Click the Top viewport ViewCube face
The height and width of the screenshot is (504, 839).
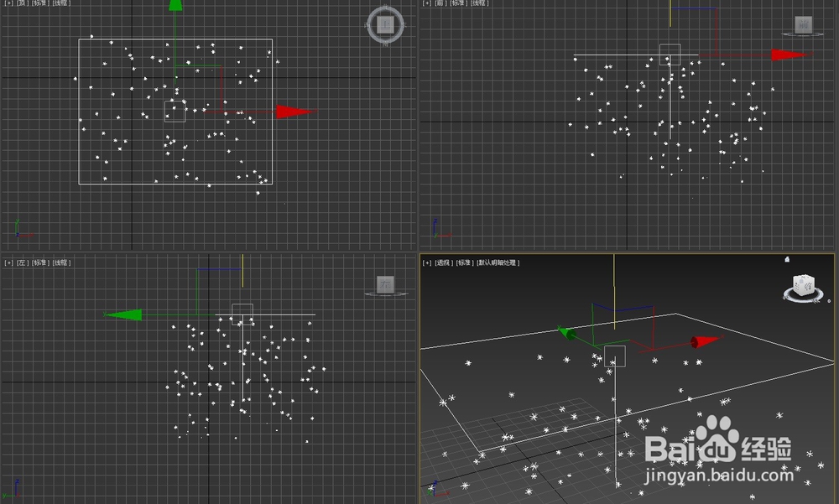point(385,24)
